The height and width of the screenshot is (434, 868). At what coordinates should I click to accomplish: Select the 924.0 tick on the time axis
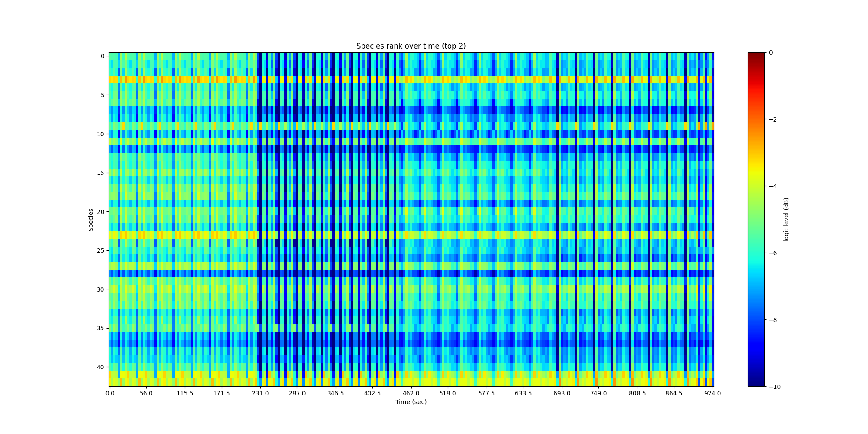coord(713,393)
